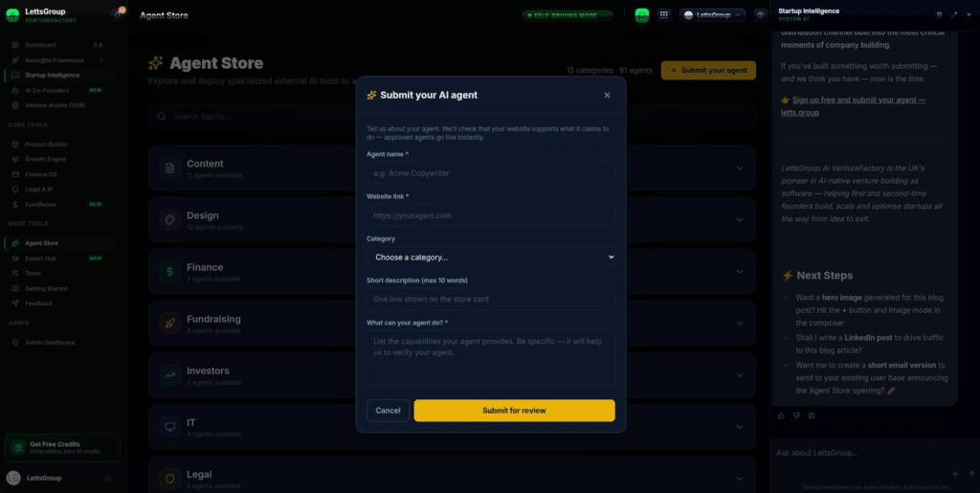Click the Expert Hub sidebar icon
Screen dimensions: 980x493
pos(15,258)
